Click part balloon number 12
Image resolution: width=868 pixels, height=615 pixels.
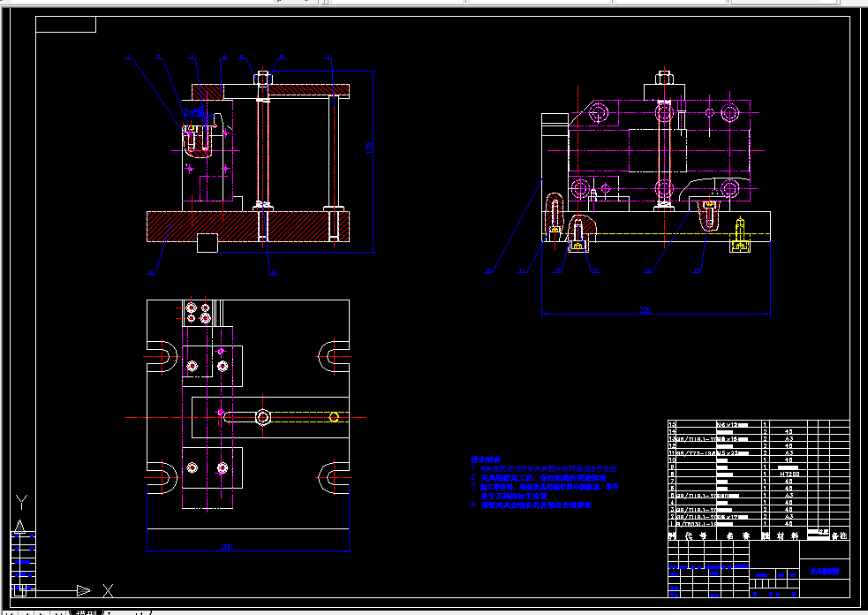(557, 271)
